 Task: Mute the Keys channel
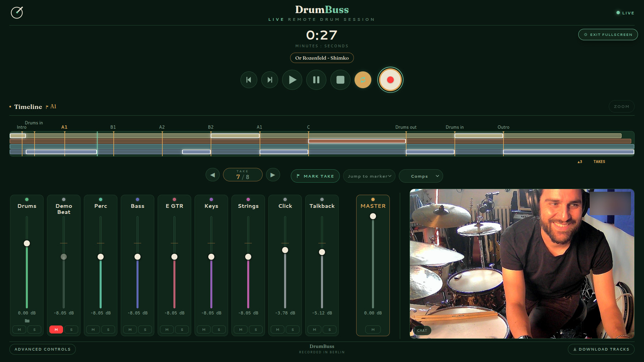tap(204, 329)
